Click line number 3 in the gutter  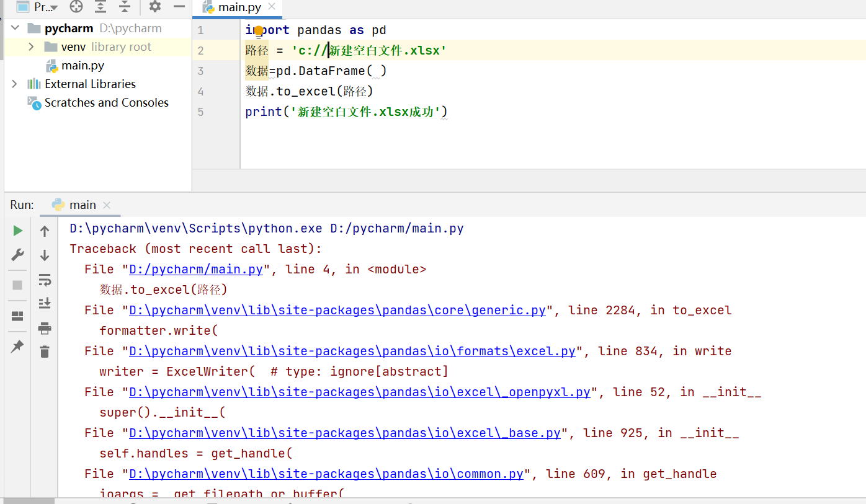pos(201,71)
